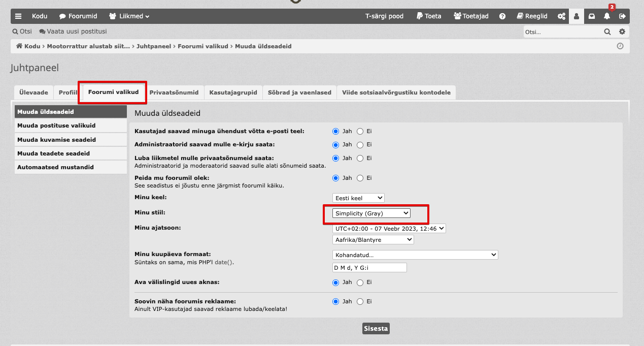Viewport: 644px width, 346px height.
Task: Open the Minu keel language dropdown
Action: [x=358, y=198]
